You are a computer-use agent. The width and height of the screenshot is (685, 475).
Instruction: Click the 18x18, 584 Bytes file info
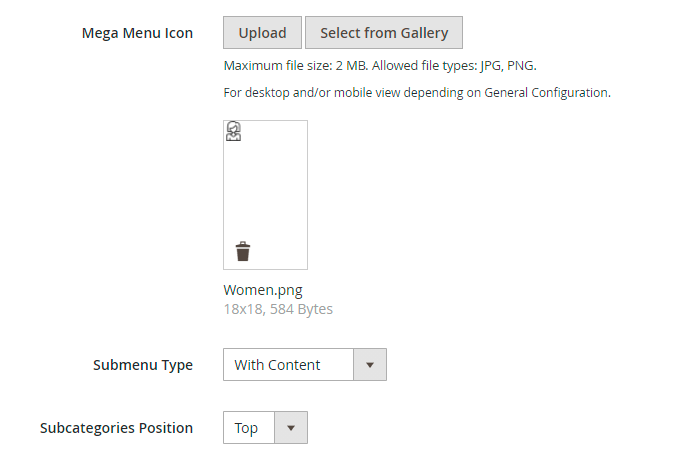coord(278,309)
